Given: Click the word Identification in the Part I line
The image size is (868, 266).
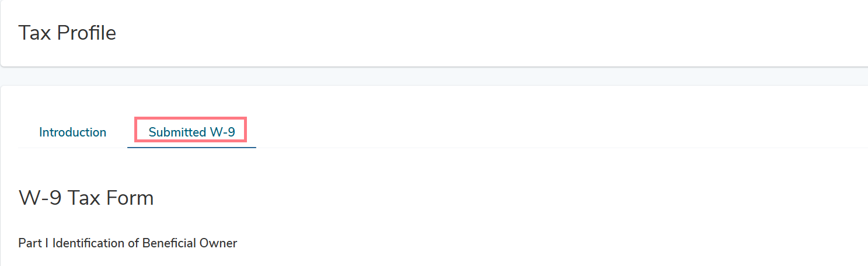Looking at the screenshot, I should tap(89, 243).
